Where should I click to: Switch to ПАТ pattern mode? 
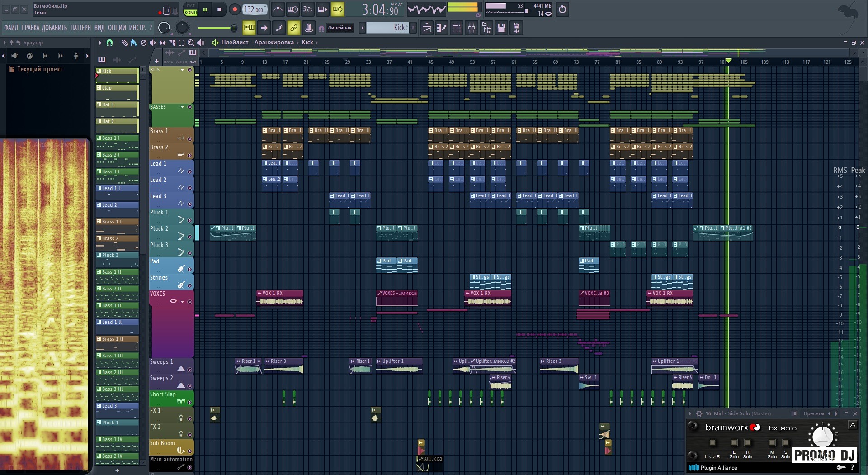click(191, 6)
